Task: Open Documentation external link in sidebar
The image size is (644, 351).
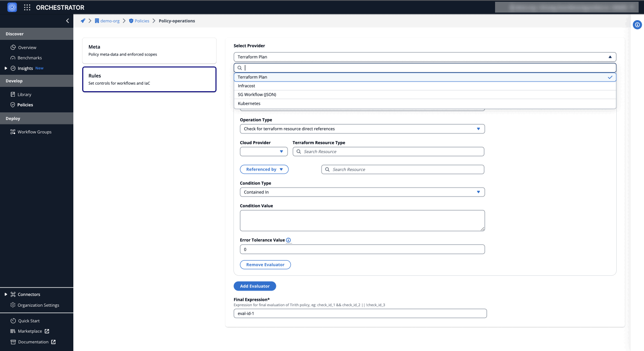Action: (33, 342)
